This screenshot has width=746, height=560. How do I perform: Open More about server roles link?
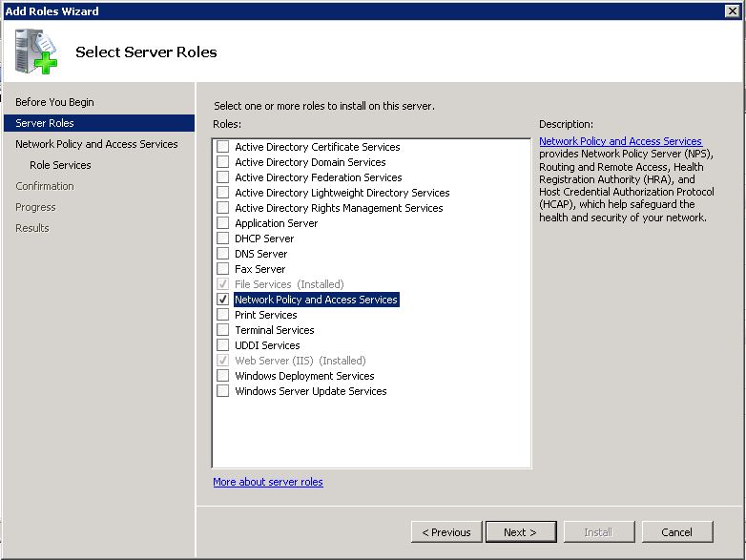pyautogui.click(x=268, y=482)
